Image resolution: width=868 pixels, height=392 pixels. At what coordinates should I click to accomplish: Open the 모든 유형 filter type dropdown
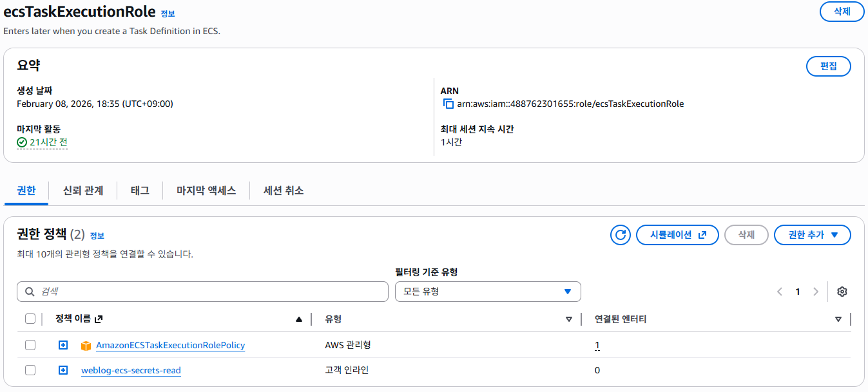click(x=488, y=292)
